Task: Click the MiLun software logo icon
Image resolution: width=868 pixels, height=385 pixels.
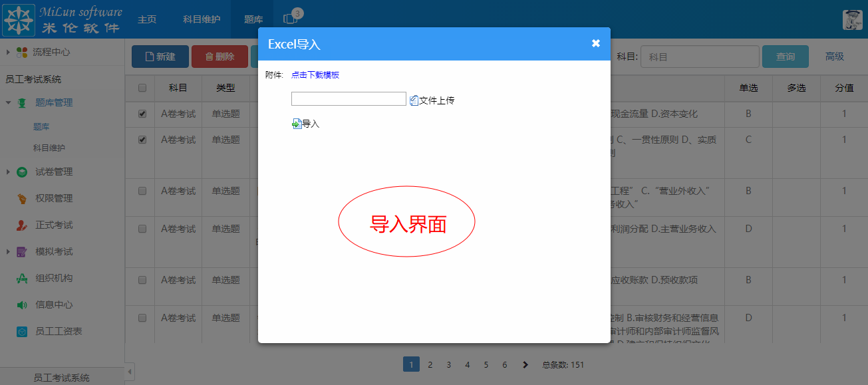Action: tap(20, 19)
